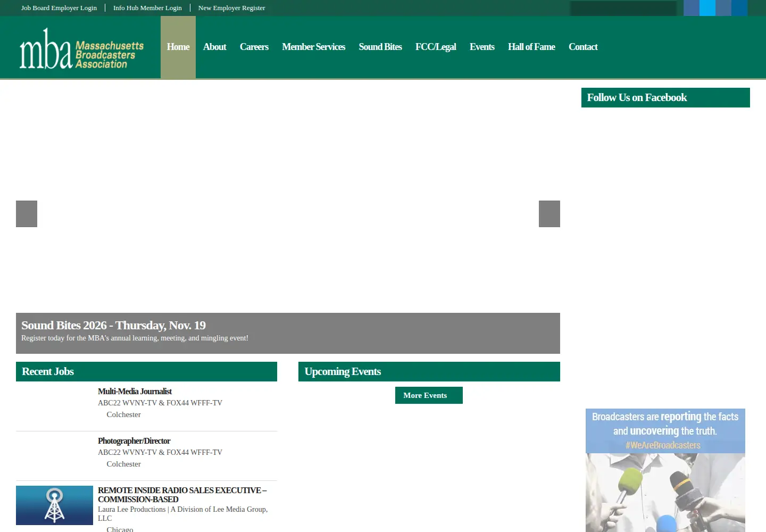
Task: Click Colchester under the Multi-Media Journalist job
Action: [x=123, y=414]
